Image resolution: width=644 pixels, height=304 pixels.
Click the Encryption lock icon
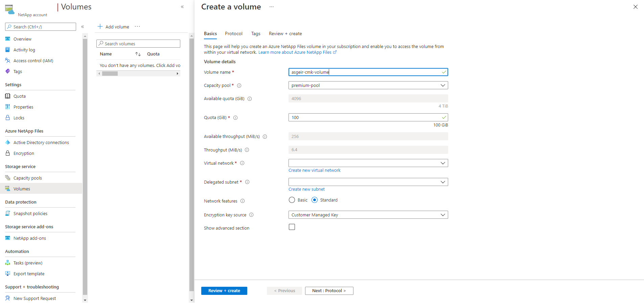pyautogui.click(x=8, y=153)
